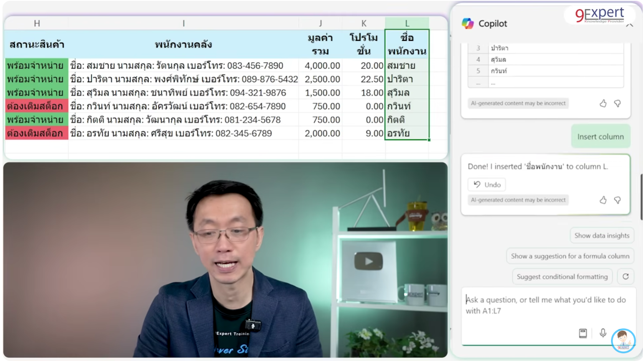Image resolution: width=644 pixels, height=363 pixels.
Task: Thumbs down the 'Done! I inserted' response
Action: 617,200
